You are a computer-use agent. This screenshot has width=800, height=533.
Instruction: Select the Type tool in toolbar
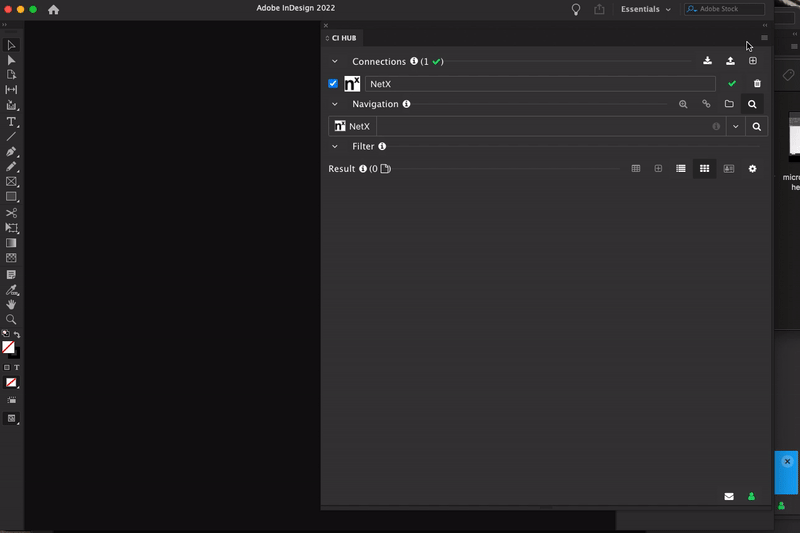click(x=11, y=121)
